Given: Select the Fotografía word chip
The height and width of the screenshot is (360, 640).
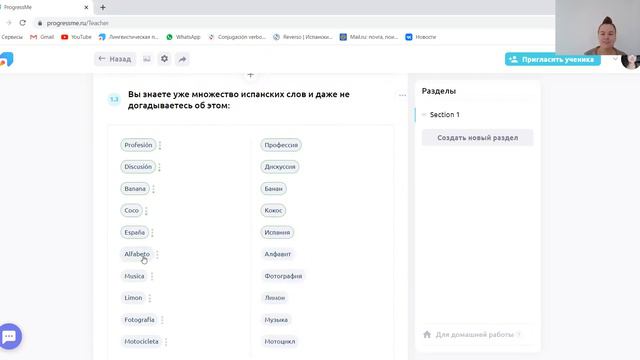Looking at the screenshot, I should 139,320.
